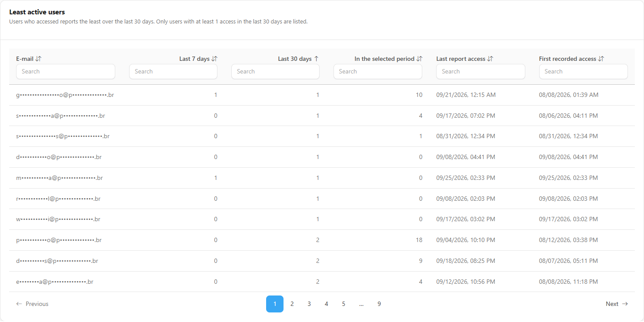Click the selected period value 10
The image size is (644, 322).
[x=419, y=95]
